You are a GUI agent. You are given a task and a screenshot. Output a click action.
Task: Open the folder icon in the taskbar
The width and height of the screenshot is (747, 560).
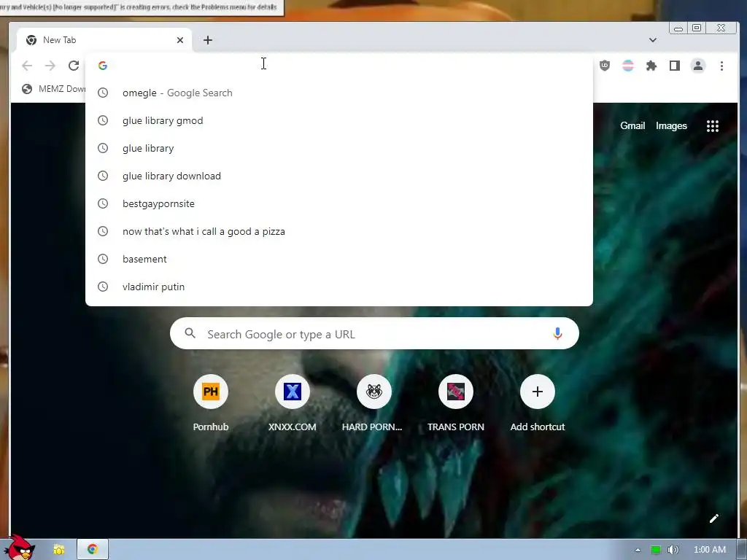click(x=59, y=550)
